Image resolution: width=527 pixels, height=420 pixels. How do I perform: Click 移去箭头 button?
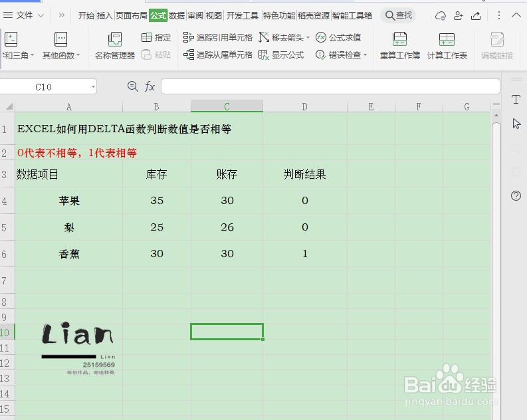[281, 38]
